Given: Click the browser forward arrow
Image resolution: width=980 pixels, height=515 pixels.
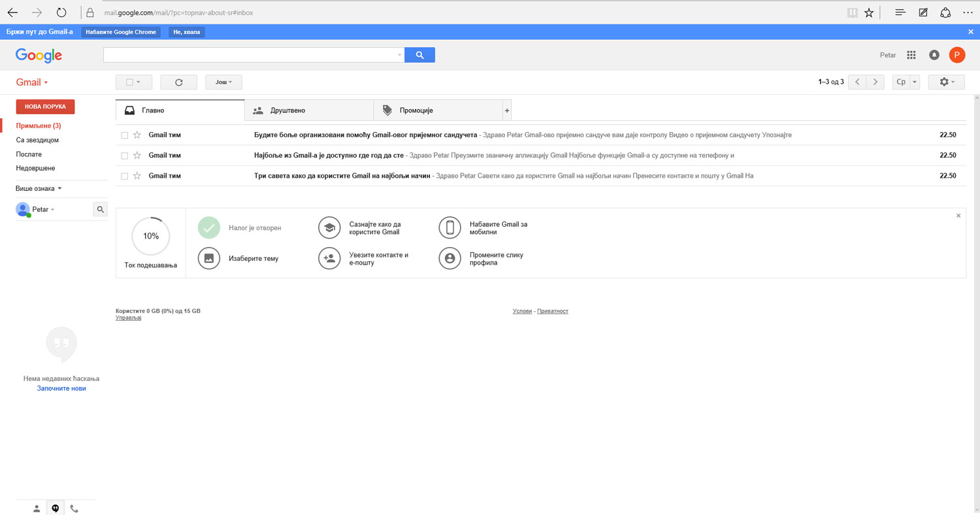Looking at the screenshot, I should 37,12.
